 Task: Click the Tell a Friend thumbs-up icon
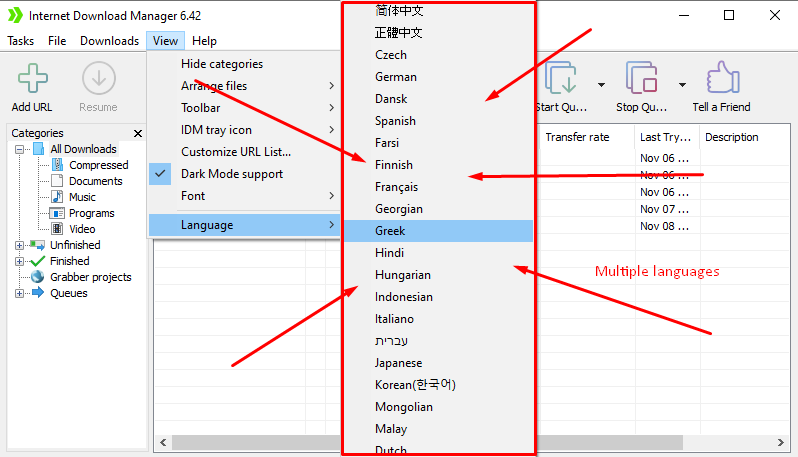click(x=723, y=77)
